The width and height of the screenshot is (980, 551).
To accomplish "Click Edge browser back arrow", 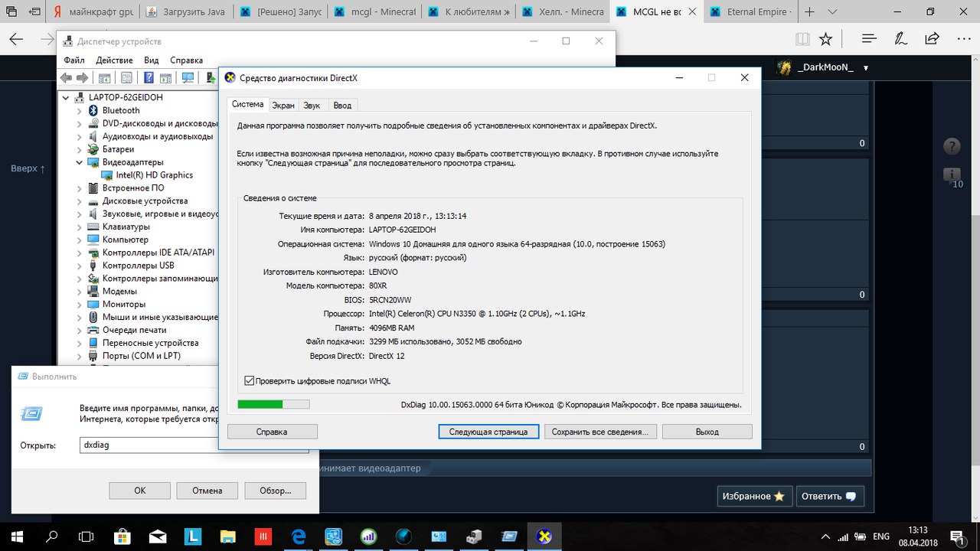I will [16, 39].
